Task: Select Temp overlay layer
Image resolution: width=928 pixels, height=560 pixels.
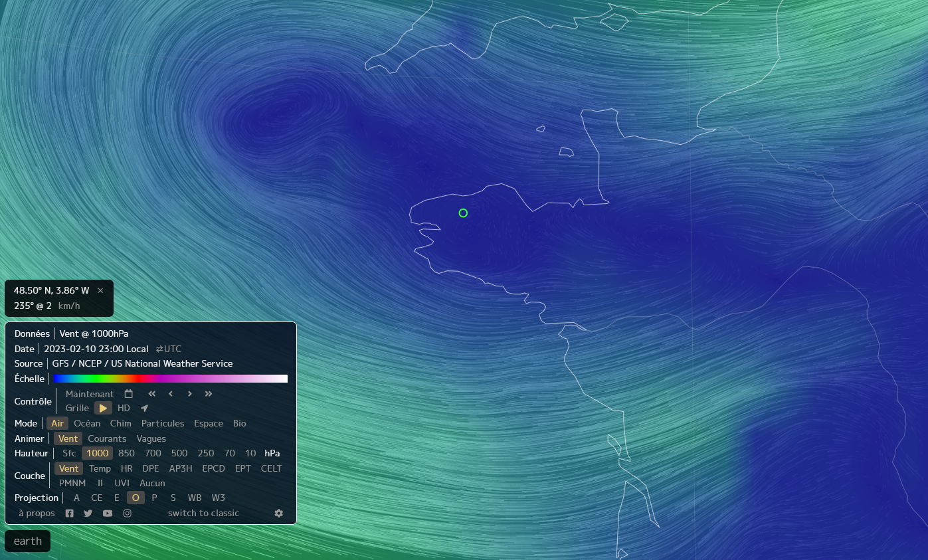Action: click(x=100, y=468)
